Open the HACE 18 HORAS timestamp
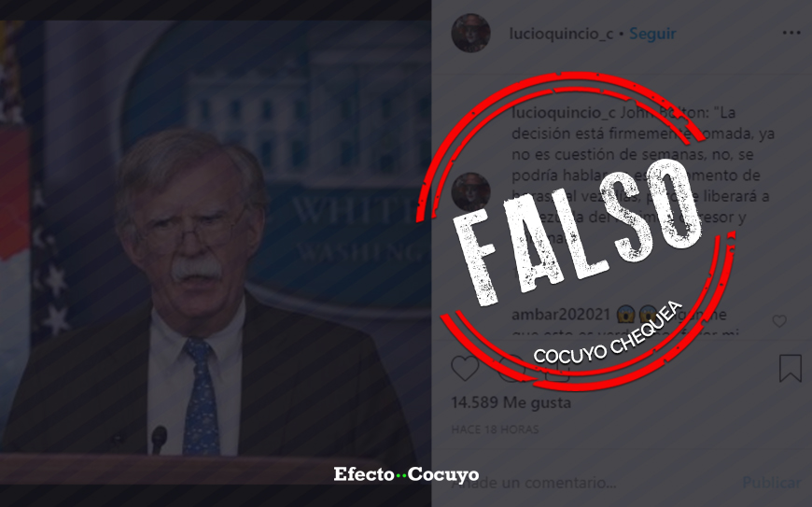812x507 pixels. coord(495,430)
